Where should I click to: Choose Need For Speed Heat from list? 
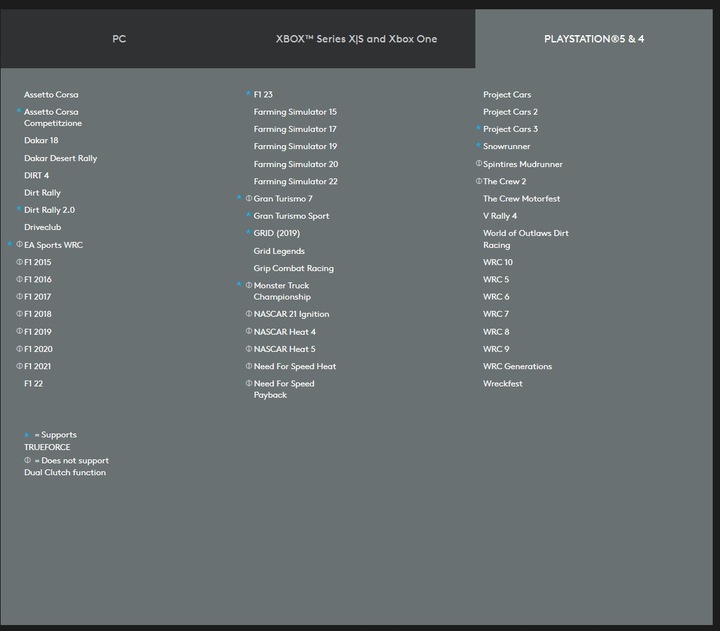(x=294, y=367)
